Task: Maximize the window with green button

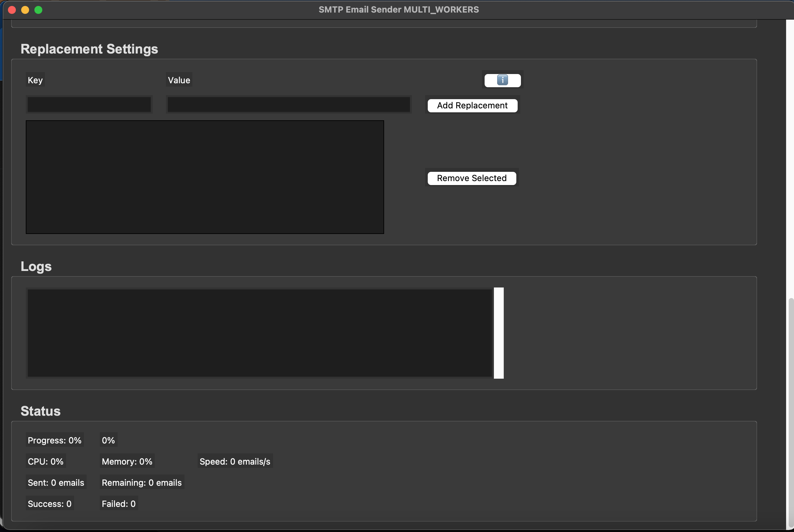Action: pos(38,10)
